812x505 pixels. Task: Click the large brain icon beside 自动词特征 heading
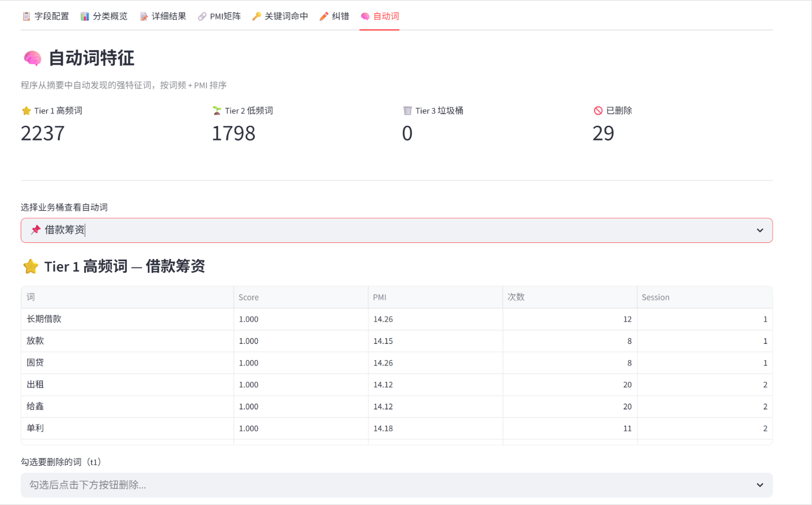pos(32,58)
